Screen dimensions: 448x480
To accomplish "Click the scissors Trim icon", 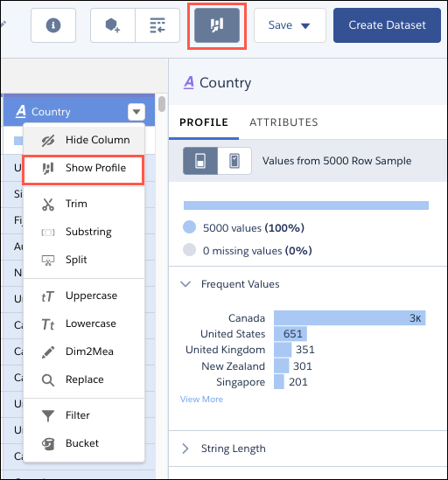I will coord(48,205).
